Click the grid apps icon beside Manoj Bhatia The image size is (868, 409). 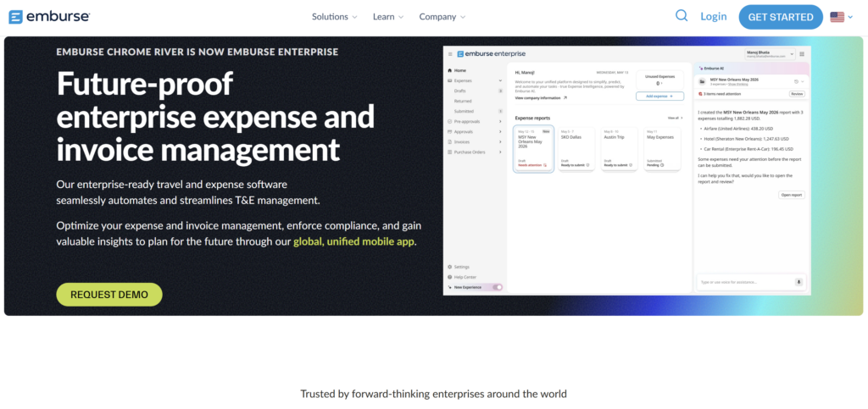point(802,54)
